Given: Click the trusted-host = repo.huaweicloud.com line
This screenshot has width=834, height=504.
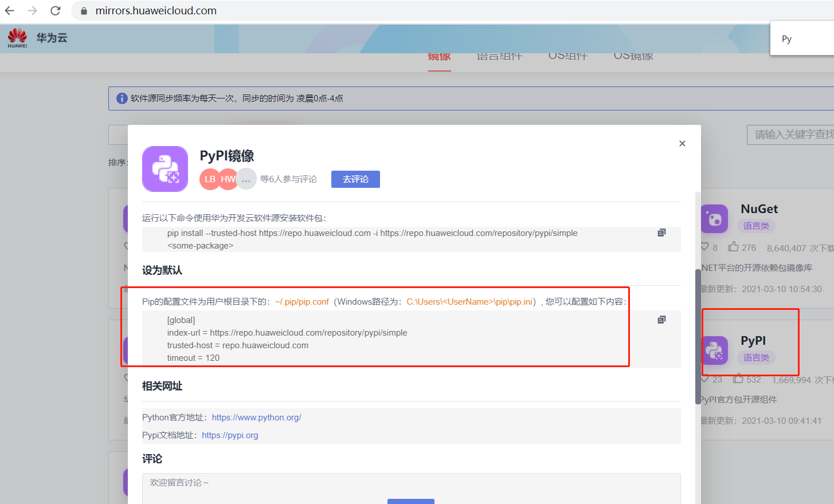Looking at the screenshot, I should (238, 345).
